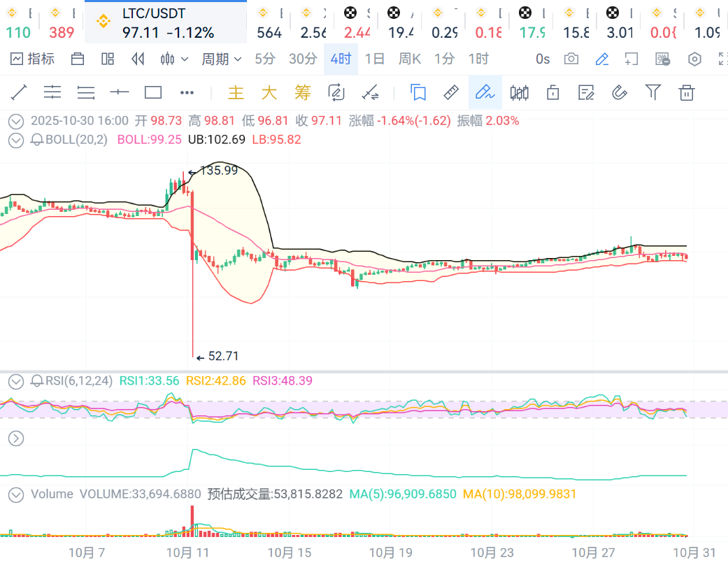The width and height of the screenshot is (728, 565).
Task: Switch to the 1日 timeframe tab
Action: point(375,59)
